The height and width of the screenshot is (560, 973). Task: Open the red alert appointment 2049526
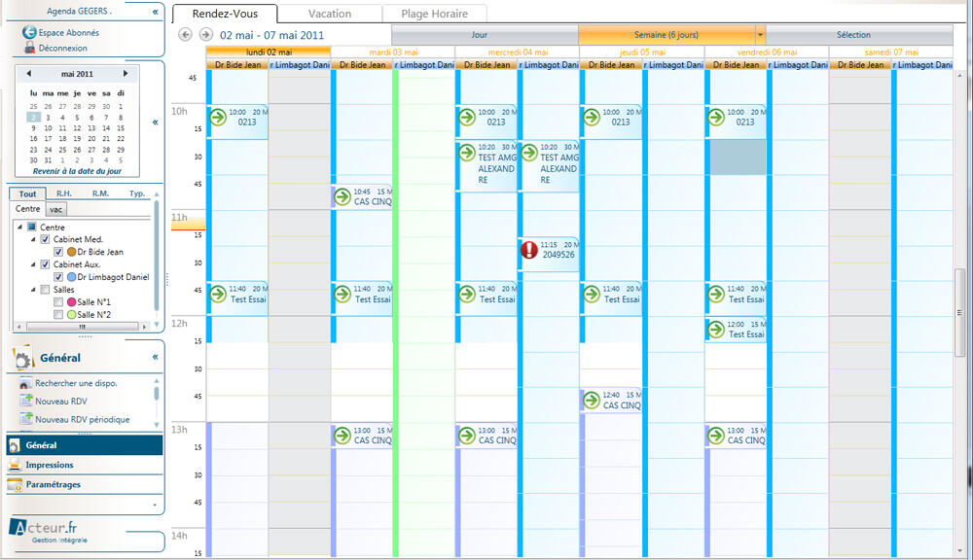pos(529,250)
